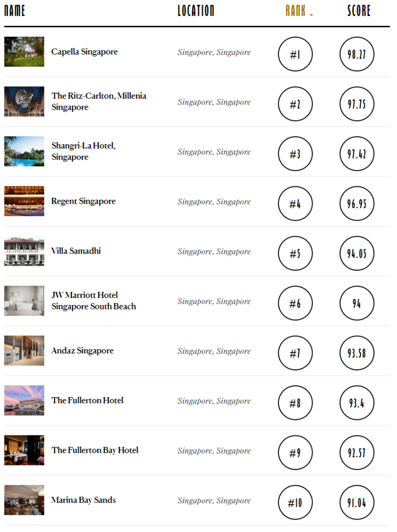Open The Ritz-Carlton, Millenia Singapore link

pos(99,101)
